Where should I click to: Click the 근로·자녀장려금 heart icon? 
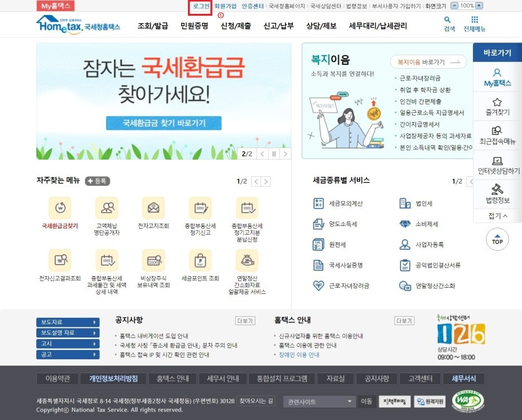click(318, 286)
